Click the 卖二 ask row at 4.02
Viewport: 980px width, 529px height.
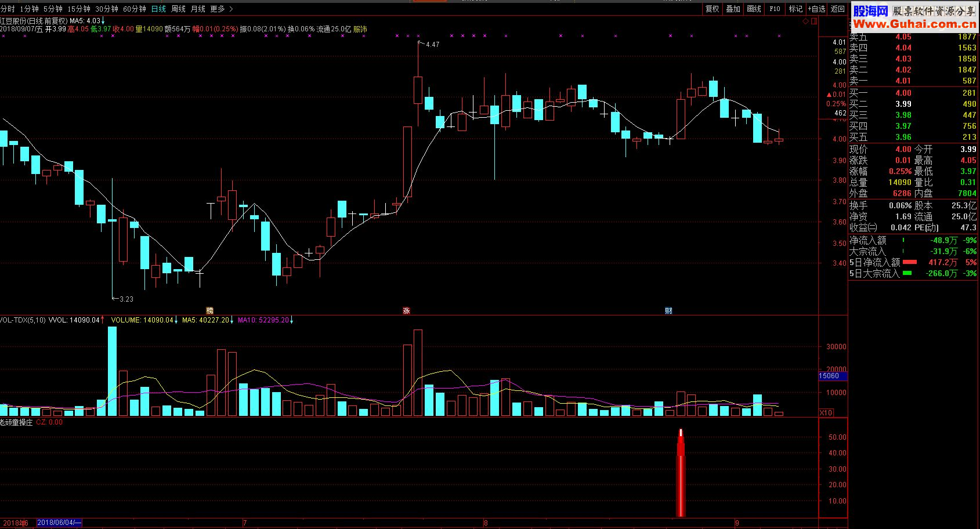[913, 70]
